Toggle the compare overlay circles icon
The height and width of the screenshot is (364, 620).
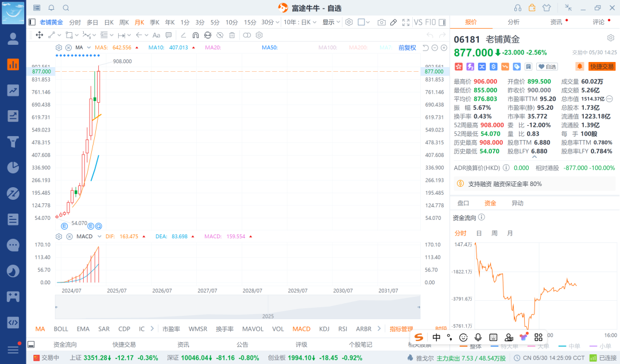click(x=247, y=35)
